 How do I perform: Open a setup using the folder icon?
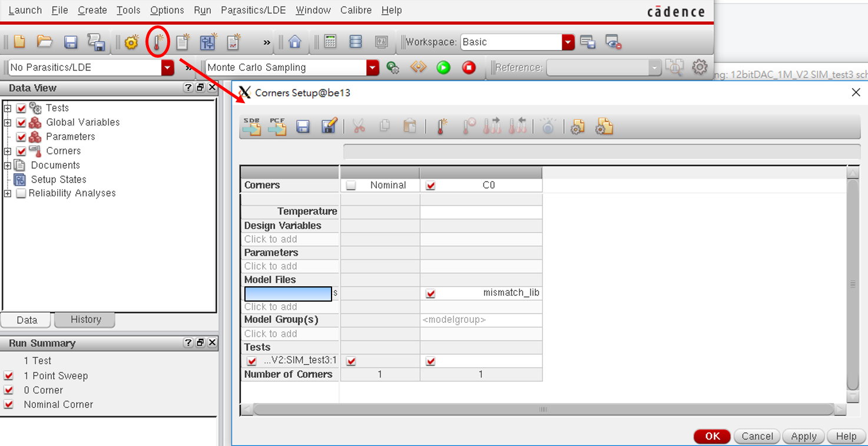(x=45, y=42)
